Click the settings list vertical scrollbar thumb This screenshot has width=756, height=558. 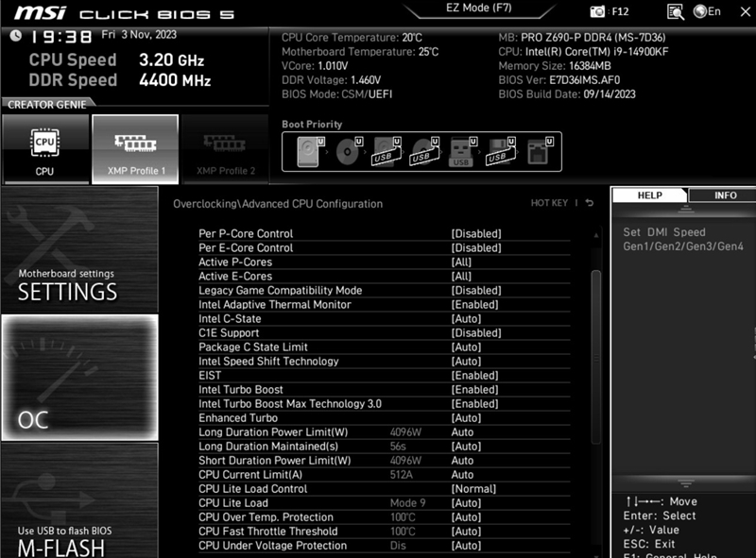(596, 357)
